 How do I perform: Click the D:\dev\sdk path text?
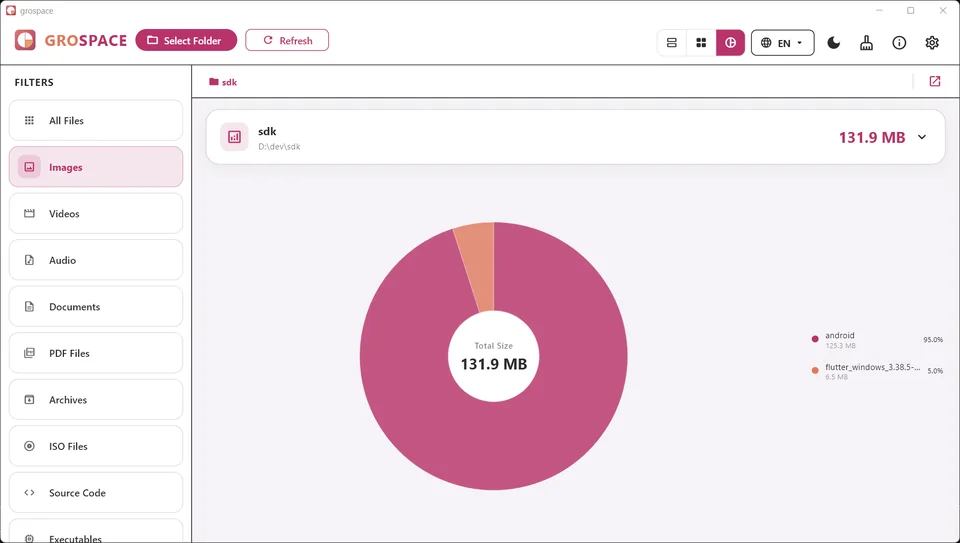[279, 147]
